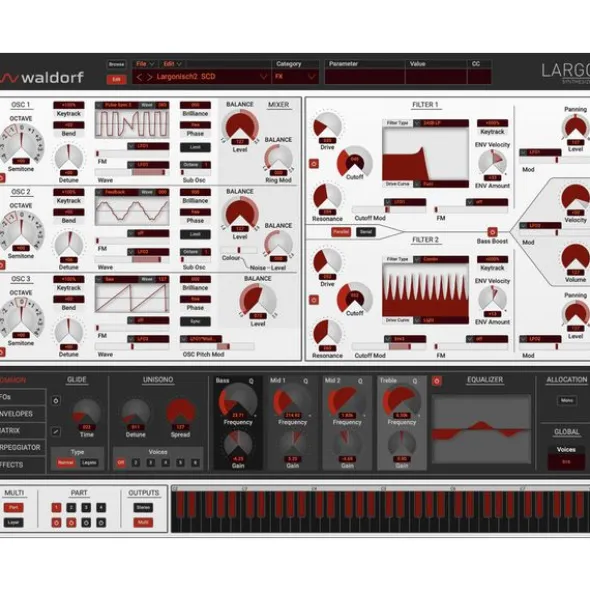Click the OSC 1 Keytrack value field
Viewport: 590px width, 591px height.
[x=69, y=105]
